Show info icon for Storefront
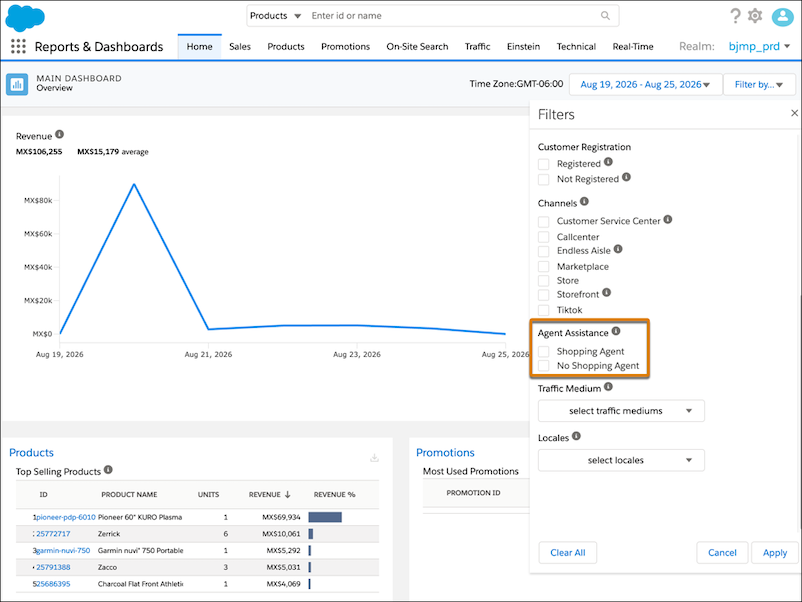This screenshot has width=802, height=602. pyautogui.click(x=606, y=293)
